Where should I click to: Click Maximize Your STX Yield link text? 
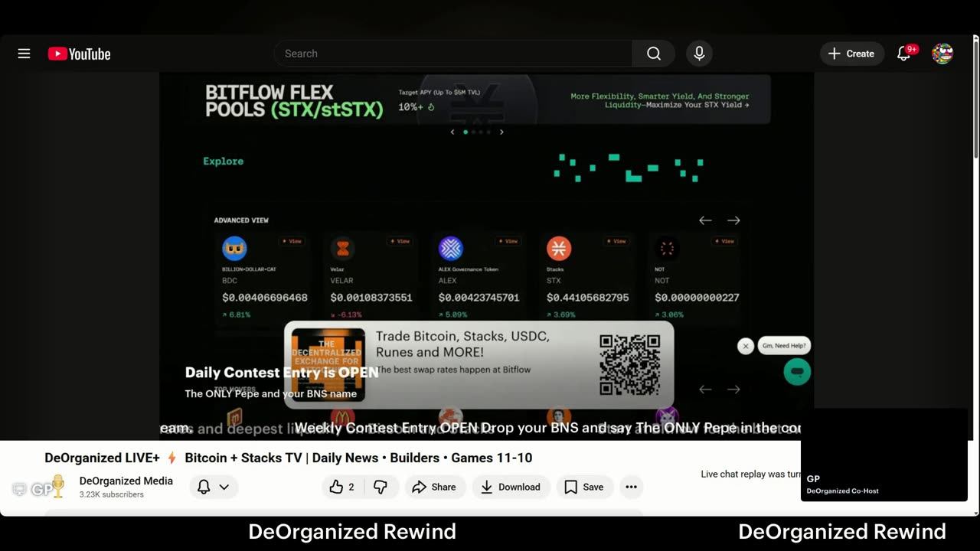coord(697,105)
